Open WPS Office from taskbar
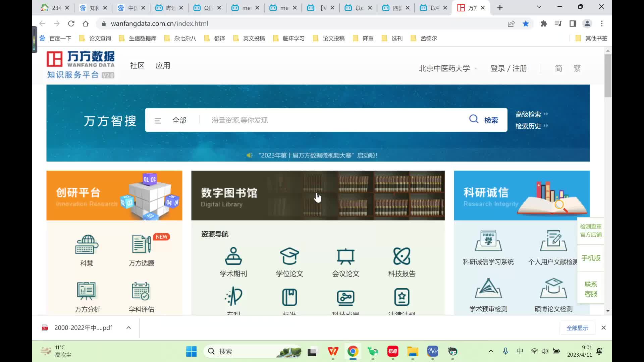The height and width of the screenshot is (362, 644). click(333, 351)
